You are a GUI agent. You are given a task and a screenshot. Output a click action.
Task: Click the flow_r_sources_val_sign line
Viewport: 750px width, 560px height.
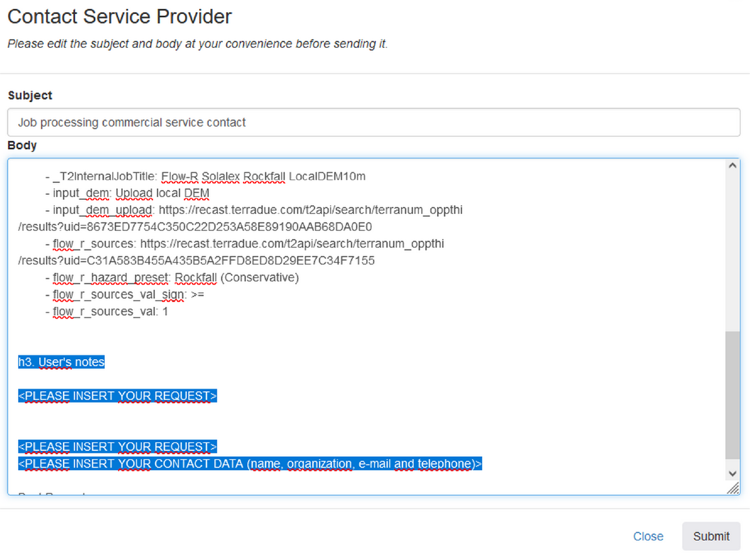125,294
